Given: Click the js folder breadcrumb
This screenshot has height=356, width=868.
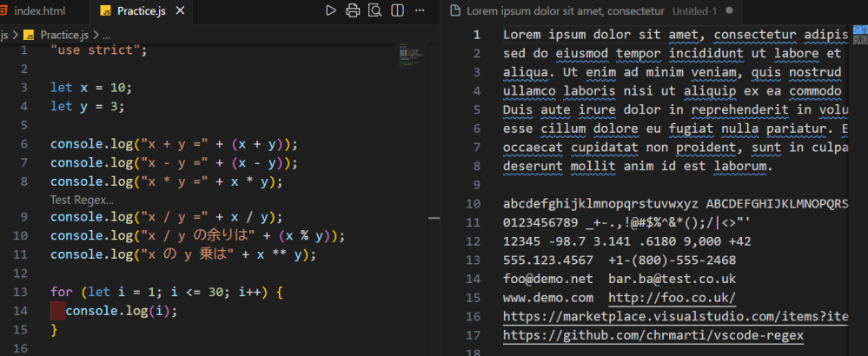Looking at the screenshot, I should coord(4,35).
